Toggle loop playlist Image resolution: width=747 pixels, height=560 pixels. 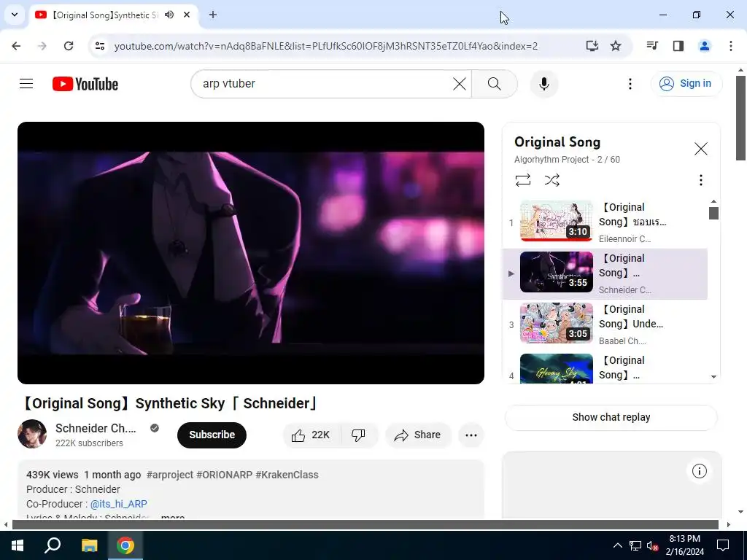point(522,180)
